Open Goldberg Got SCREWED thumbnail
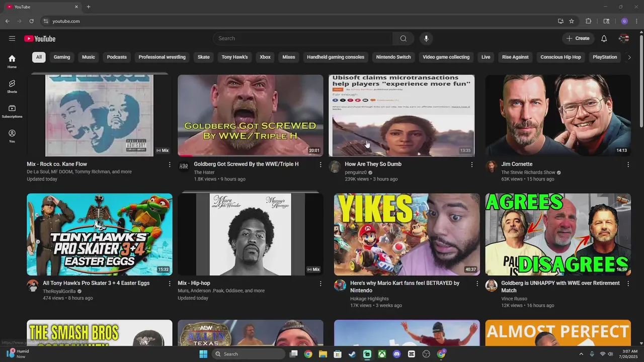The width and height of the screenshot is (644, 362). click(251, 116)
